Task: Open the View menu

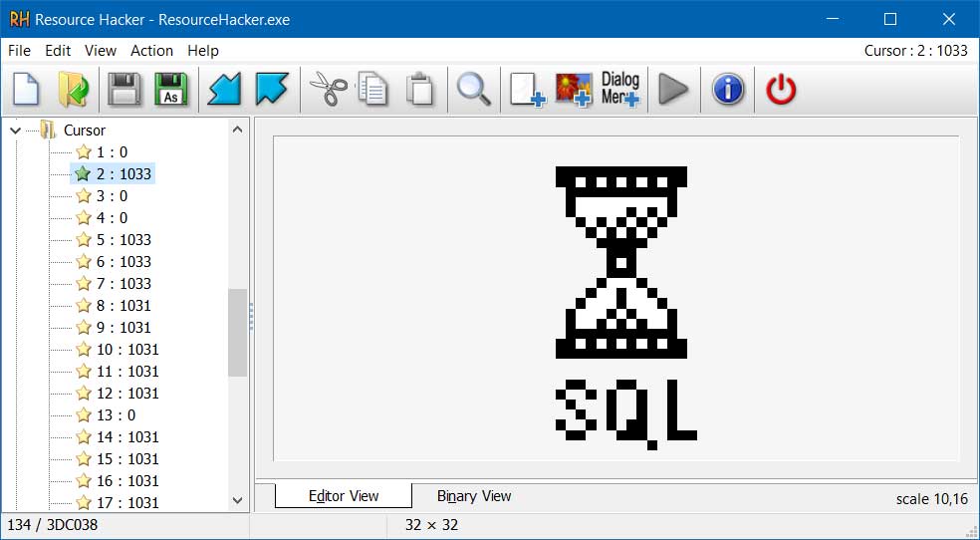Action: pos(100,51)
